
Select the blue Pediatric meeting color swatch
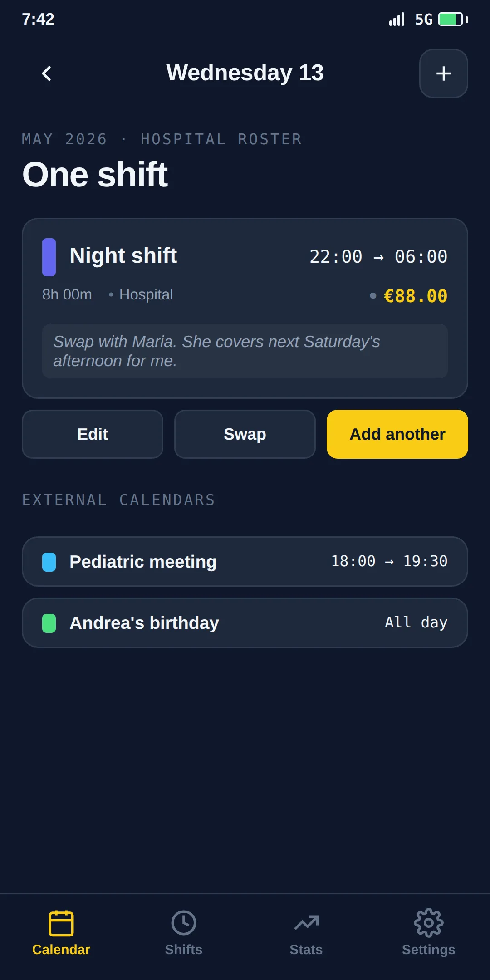[49, 562]
